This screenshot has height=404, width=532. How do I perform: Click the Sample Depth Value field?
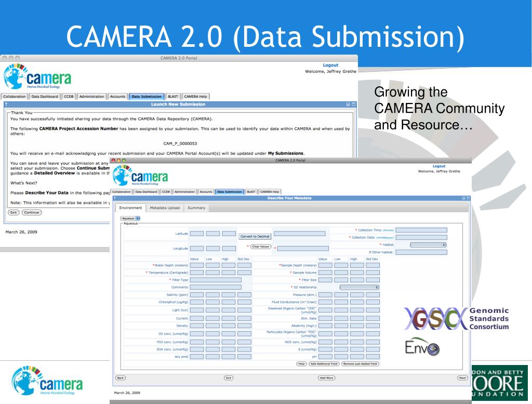(325, 266)
